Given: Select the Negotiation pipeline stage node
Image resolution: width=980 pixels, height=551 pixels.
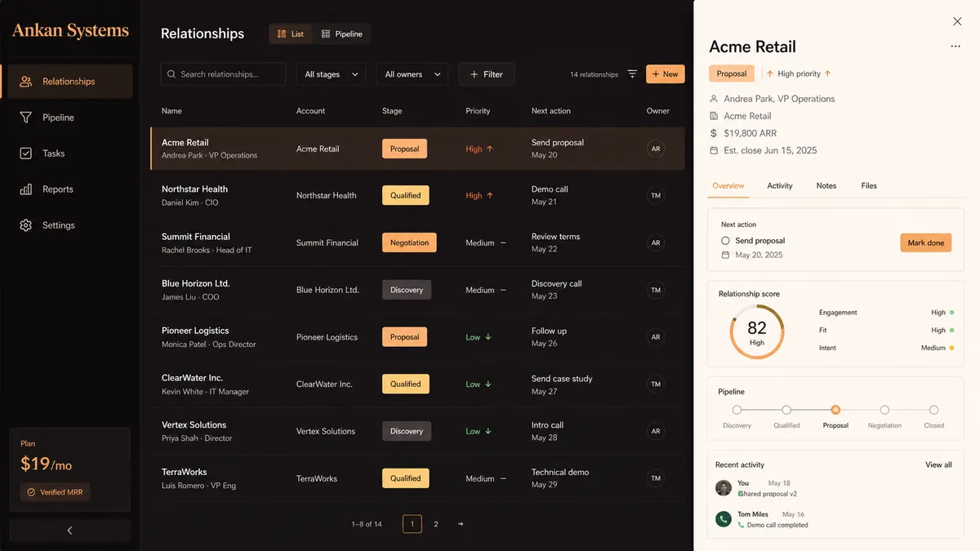Looking at the screenshot, I should click(884, 410).
